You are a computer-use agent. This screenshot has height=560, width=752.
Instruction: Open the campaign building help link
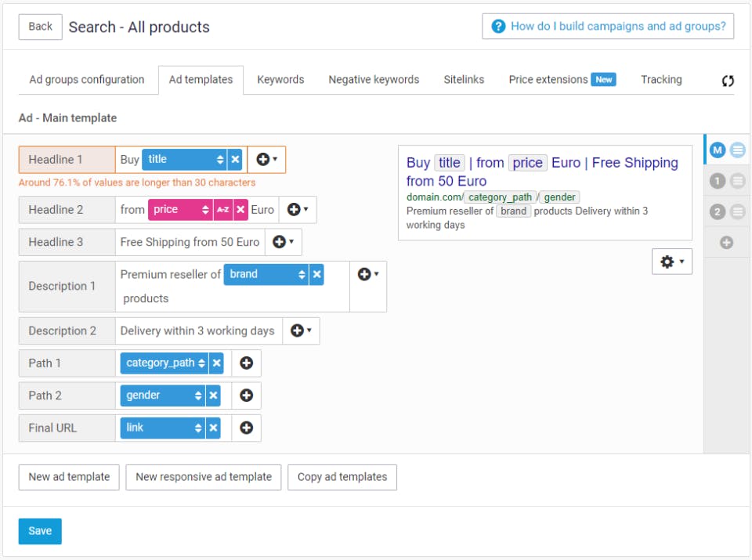click(608, 26)
